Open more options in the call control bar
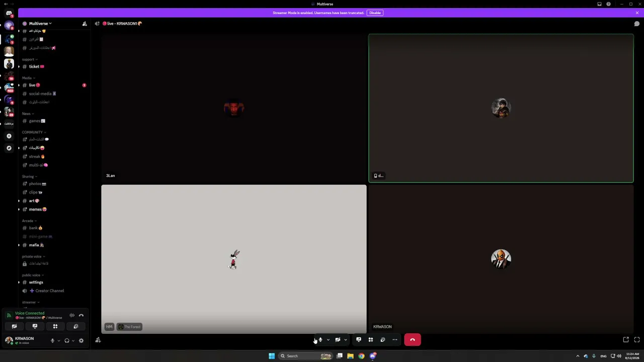Viewport: 644px width, 362px height. click(x=395, y=340)
